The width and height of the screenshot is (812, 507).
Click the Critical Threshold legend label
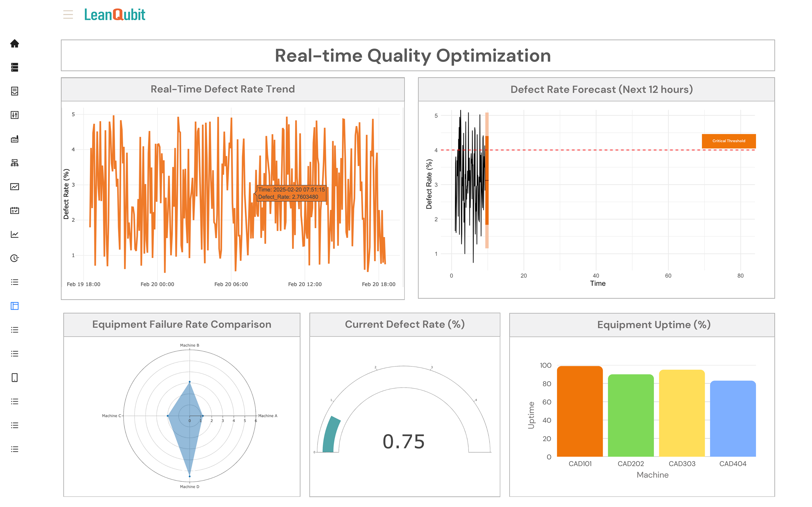click(728, 141)
